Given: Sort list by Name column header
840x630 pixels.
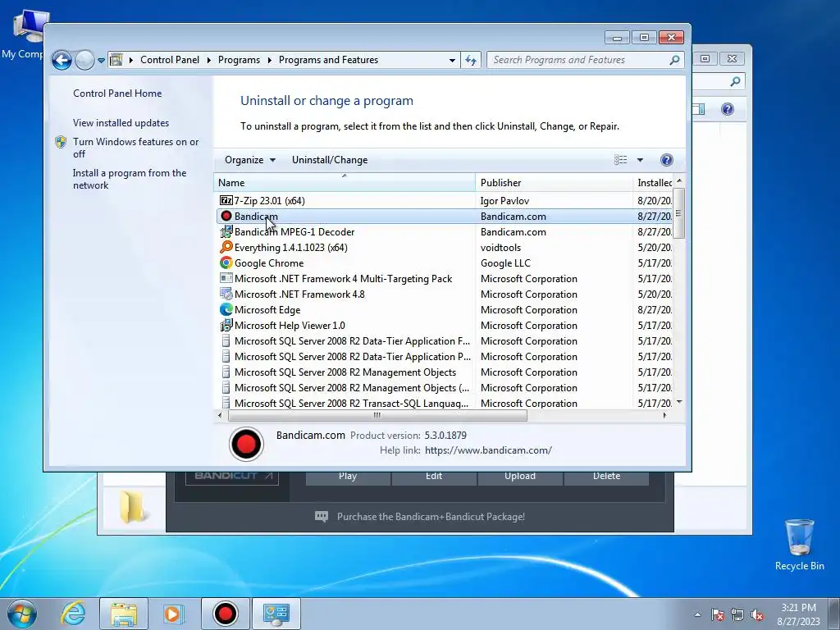Looking at the screenshot, I should (345, 183).
